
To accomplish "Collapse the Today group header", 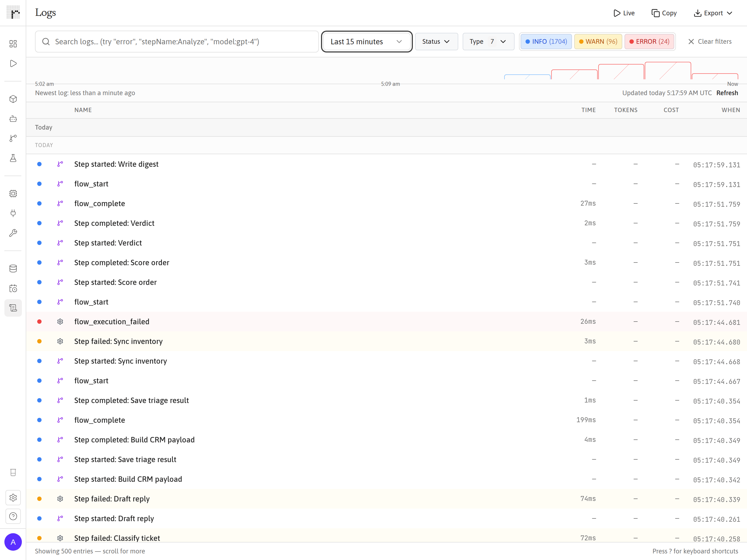I will 386,127.
